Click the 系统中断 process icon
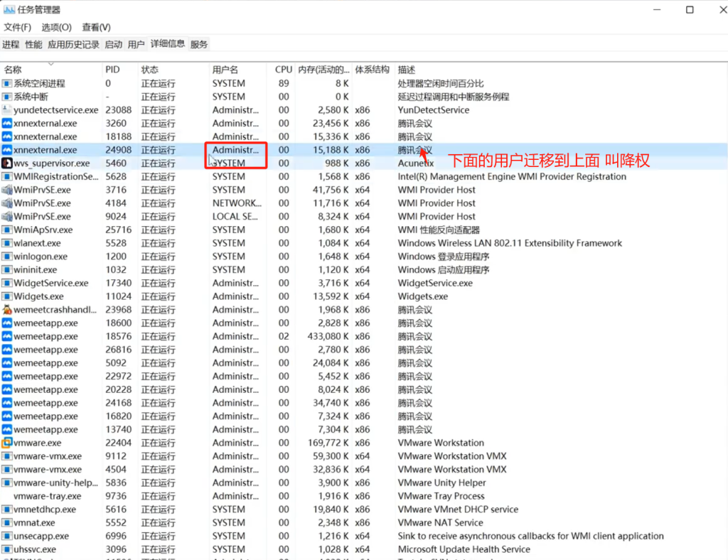Screen dimensions: 728x560 pos(6,97)
